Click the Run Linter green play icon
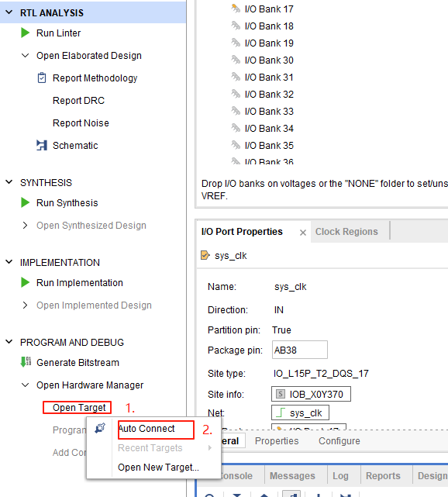 [25, 33]
